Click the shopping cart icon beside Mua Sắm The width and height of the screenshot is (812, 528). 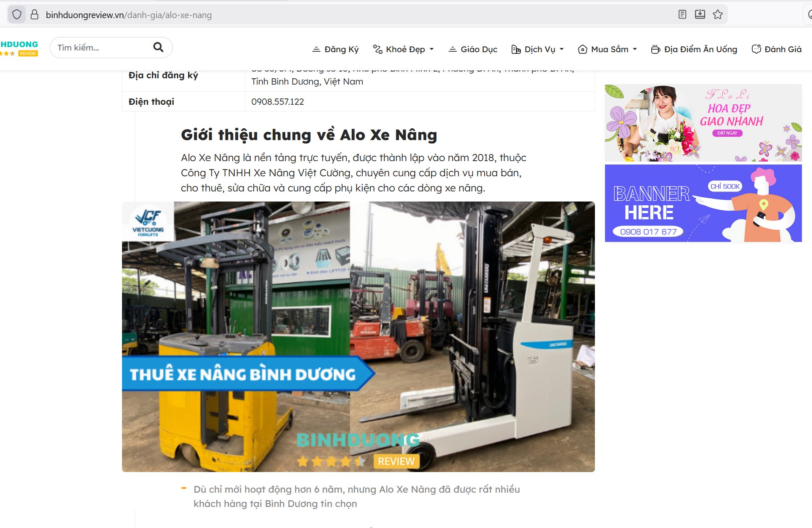pyautogui.click(x=583, y=49)
